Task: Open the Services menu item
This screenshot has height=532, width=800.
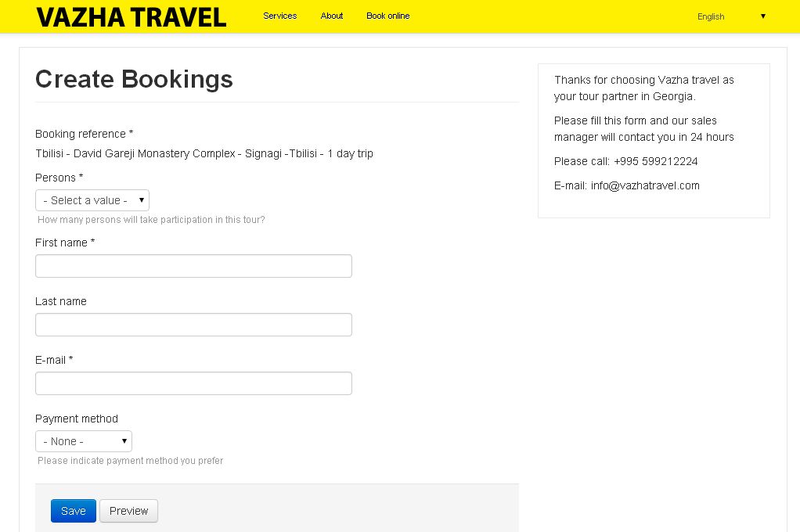Action: tap(279, 16)
